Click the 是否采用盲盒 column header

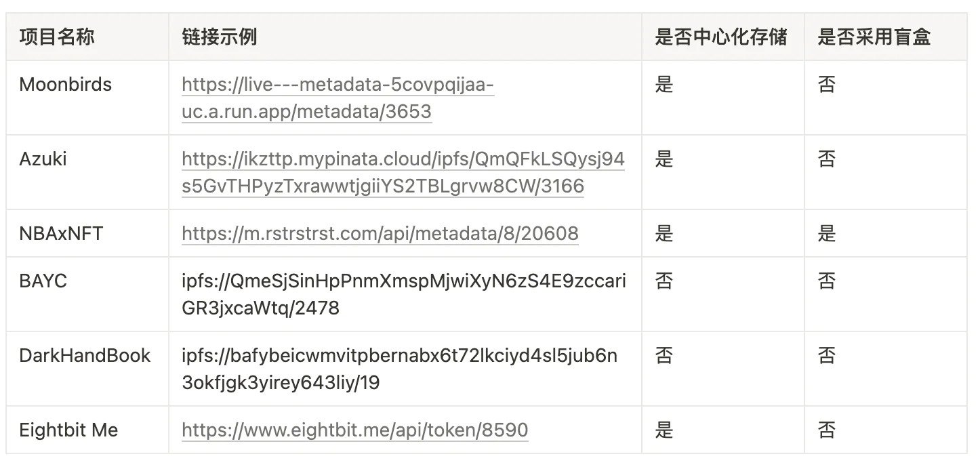point(874,37)
